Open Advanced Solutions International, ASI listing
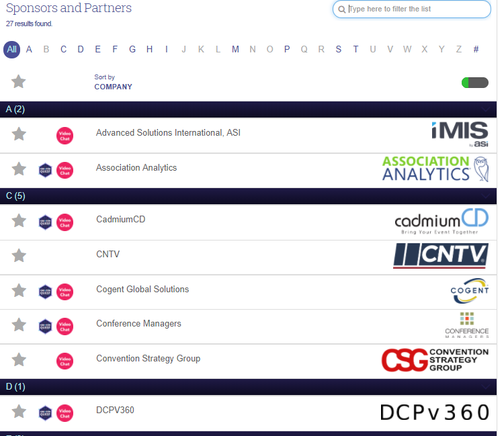 (168, 133)
